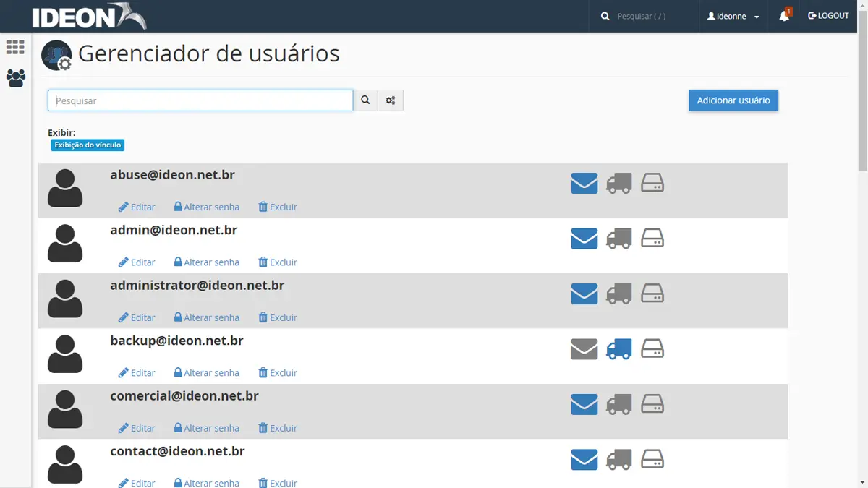
Task: Click the gears icon next to search
Action: 390,100
